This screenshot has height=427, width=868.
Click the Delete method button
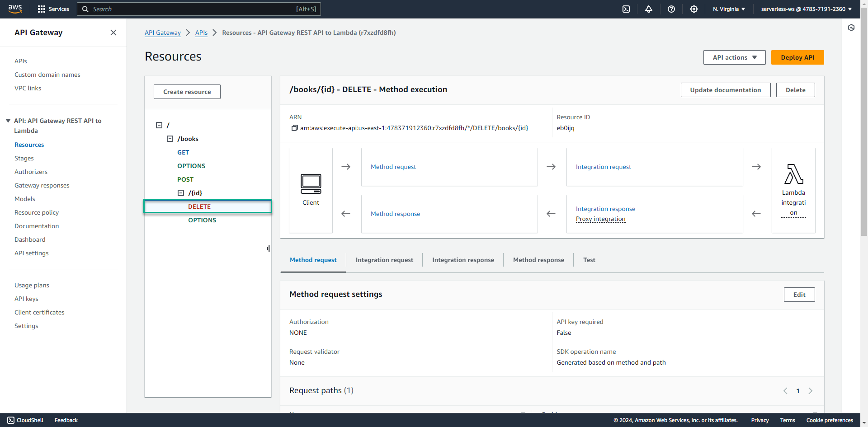796,90
